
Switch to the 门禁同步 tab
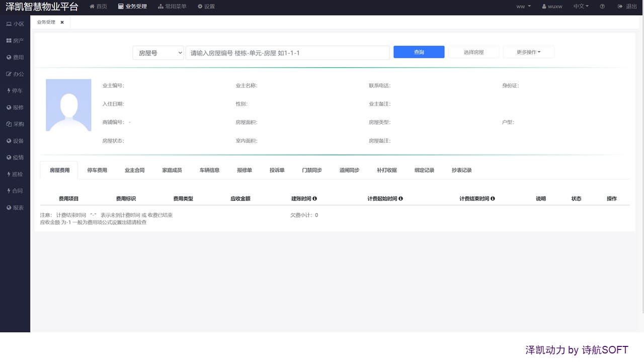tap(312, 170)
